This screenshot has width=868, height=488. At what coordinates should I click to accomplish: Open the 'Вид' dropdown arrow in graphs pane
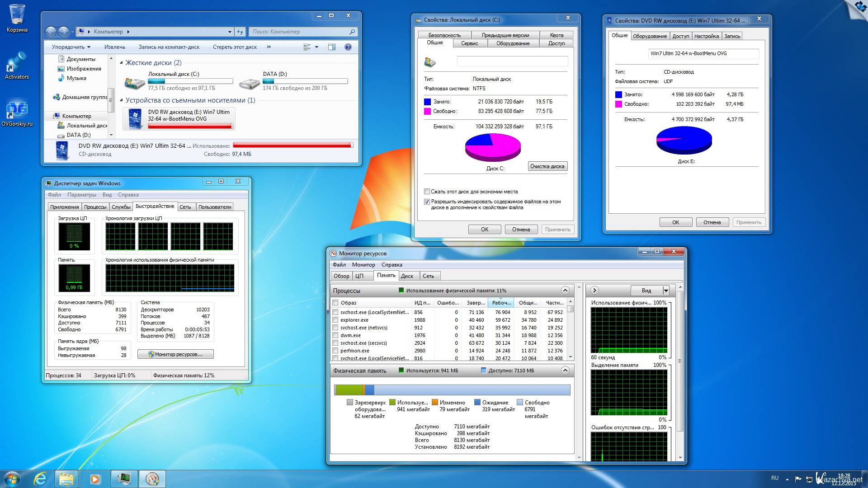pos(666,291)
